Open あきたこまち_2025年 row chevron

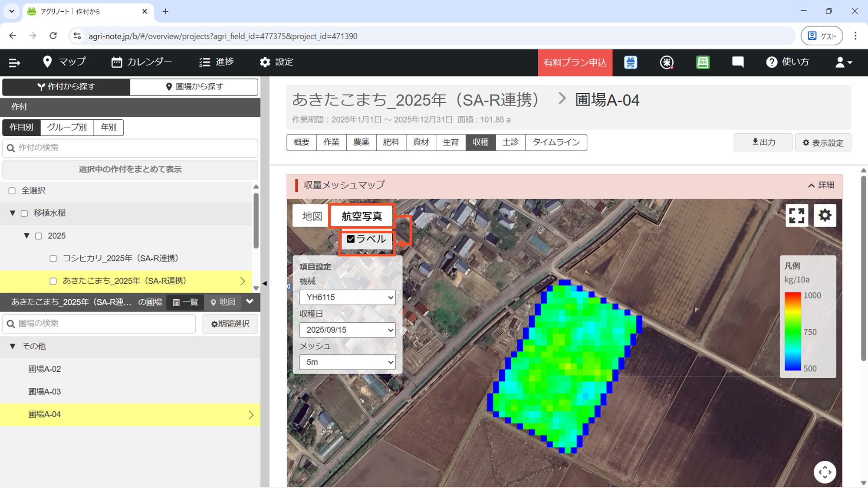click(x=243, y=281)
